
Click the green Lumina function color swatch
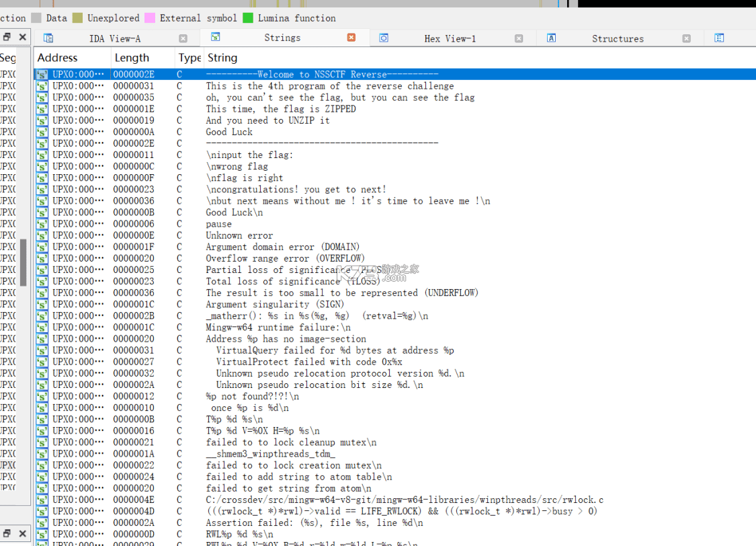click(248, 18)
